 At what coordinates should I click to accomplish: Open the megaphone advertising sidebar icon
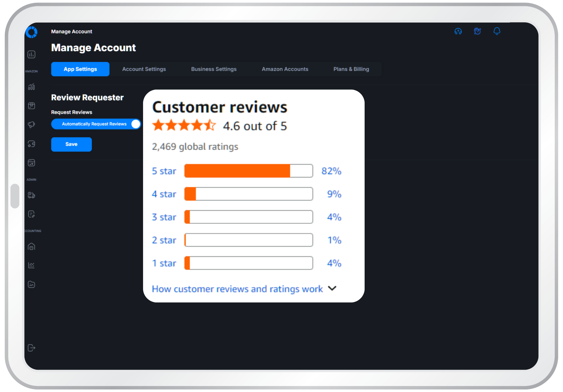(31, 125)
